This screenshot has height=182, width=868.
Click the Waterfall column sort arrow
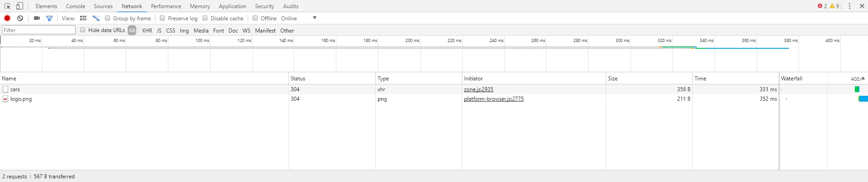[863, 78]
